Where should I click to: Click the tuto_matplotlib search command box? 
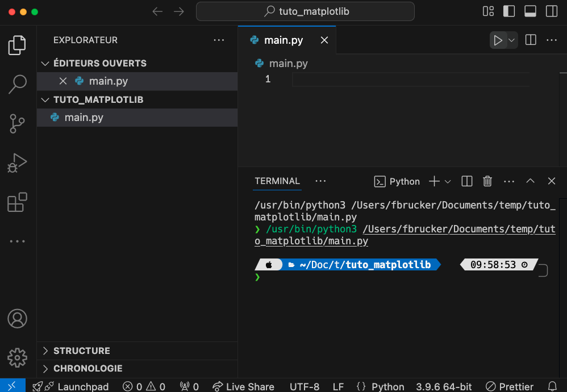(305, 11)
